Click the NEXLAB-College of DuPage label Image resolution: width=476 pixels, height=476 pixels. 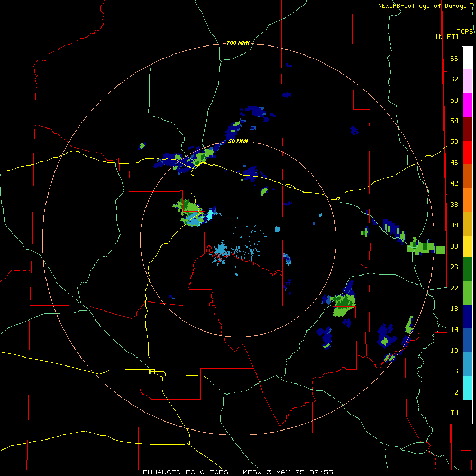click(x=422, y=6)
